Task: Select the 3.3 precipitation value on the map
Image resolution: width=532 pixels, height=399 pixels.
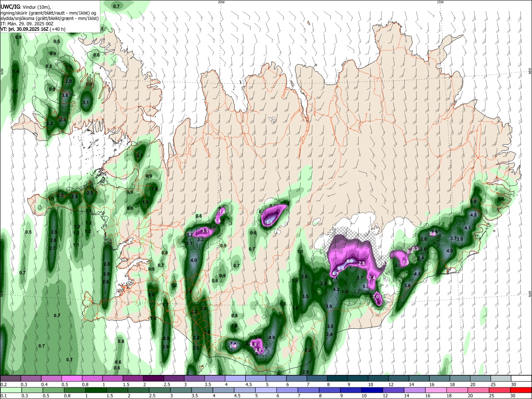Action: click(200, 239)
